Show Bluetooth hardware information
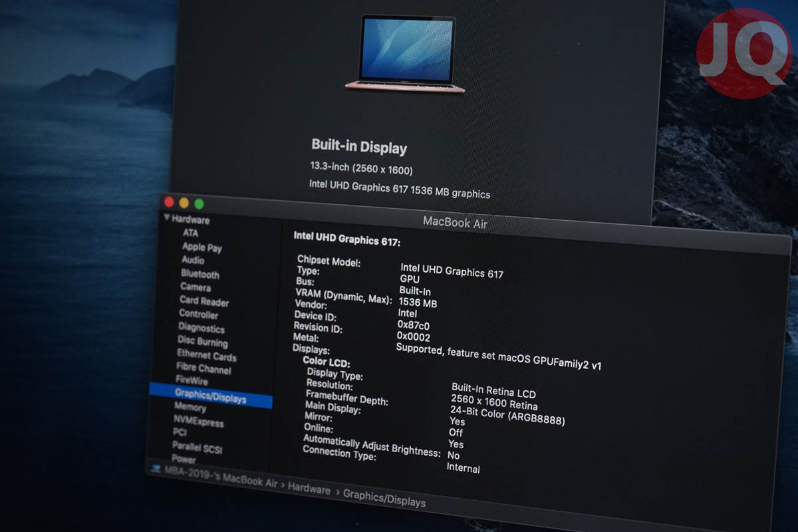 (x=200, y=274)
